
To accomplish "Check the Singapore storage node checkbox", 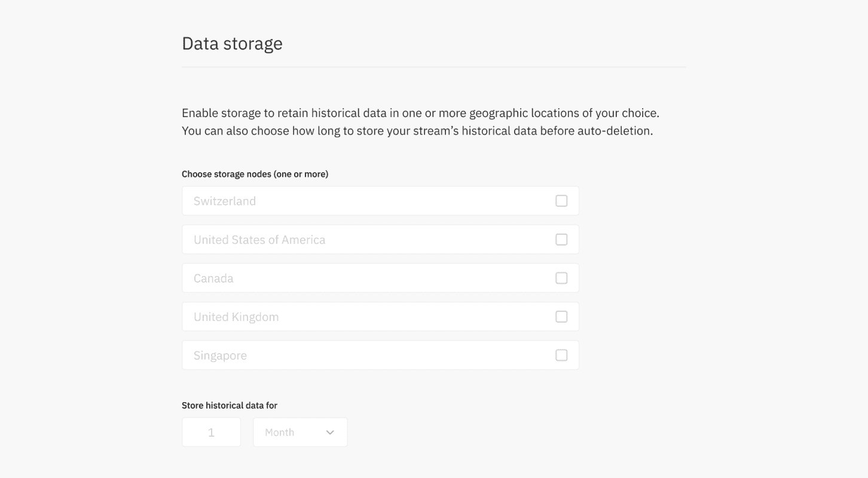I will [x=561, y=355].
